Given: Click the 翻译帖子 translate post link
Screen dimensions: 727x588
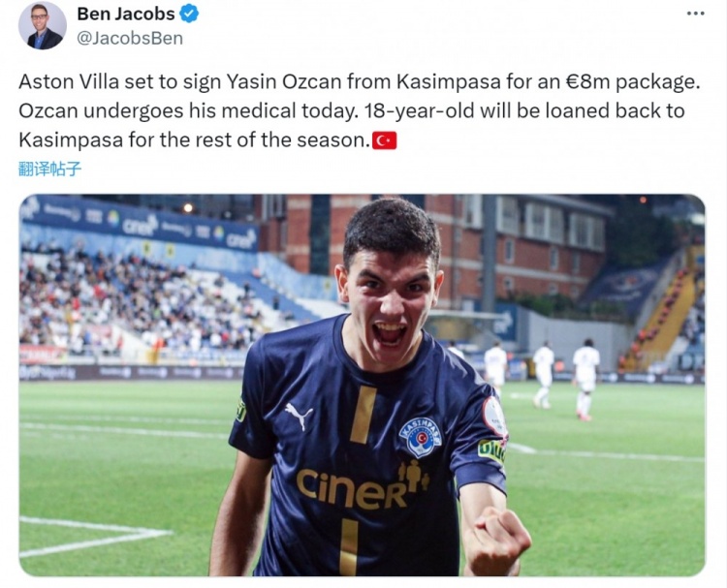Looking at the screenshot, I should [49, 169].
